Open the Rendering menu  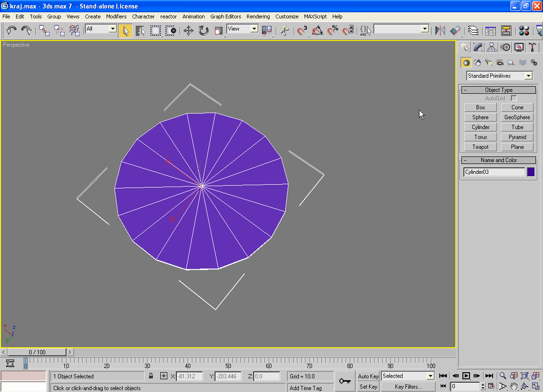tap(258, 16)
